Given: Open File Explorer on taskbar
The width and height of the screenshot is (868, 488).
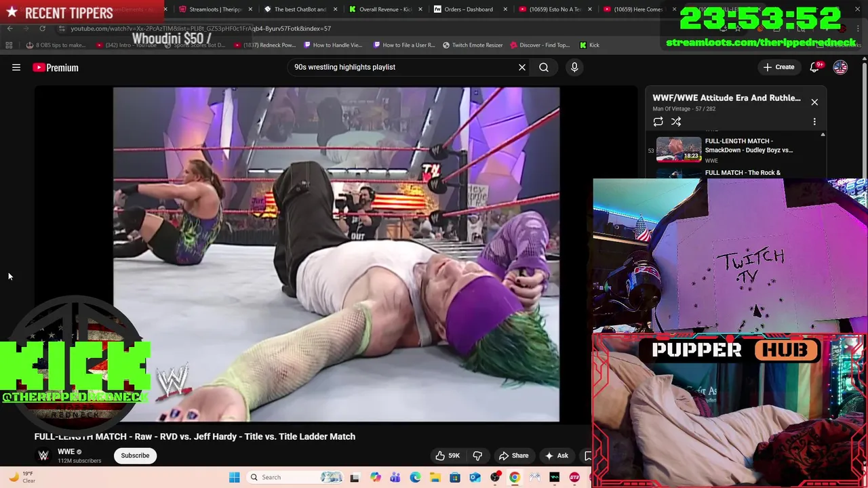Looking at the screenshot, I should 435,477.
